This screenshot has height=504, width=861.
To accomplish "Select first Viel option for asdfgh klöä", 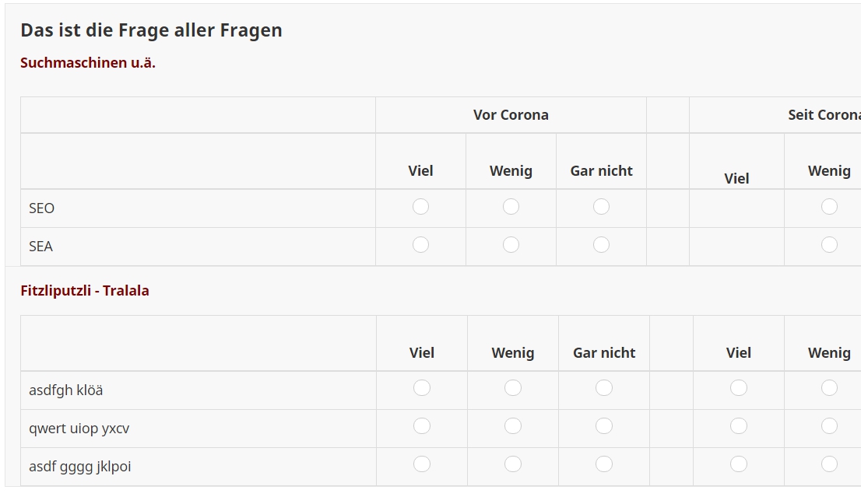I will click(422, 388).
